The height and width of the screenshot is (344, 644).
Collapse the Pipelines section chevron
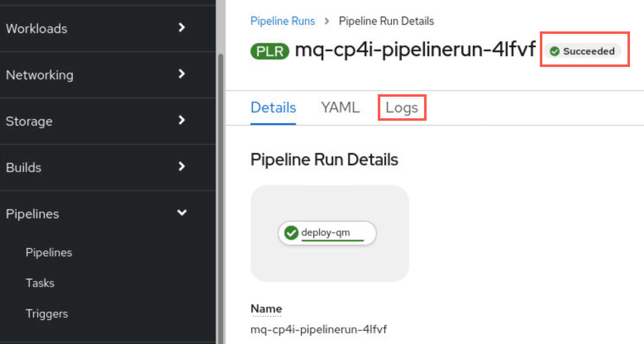click(182, 213)
